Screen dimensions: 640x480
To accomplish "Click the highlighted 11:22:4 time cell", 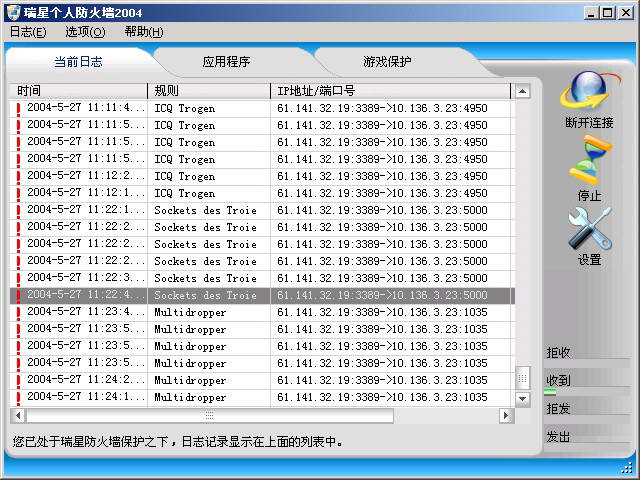I will click(85, 295).
